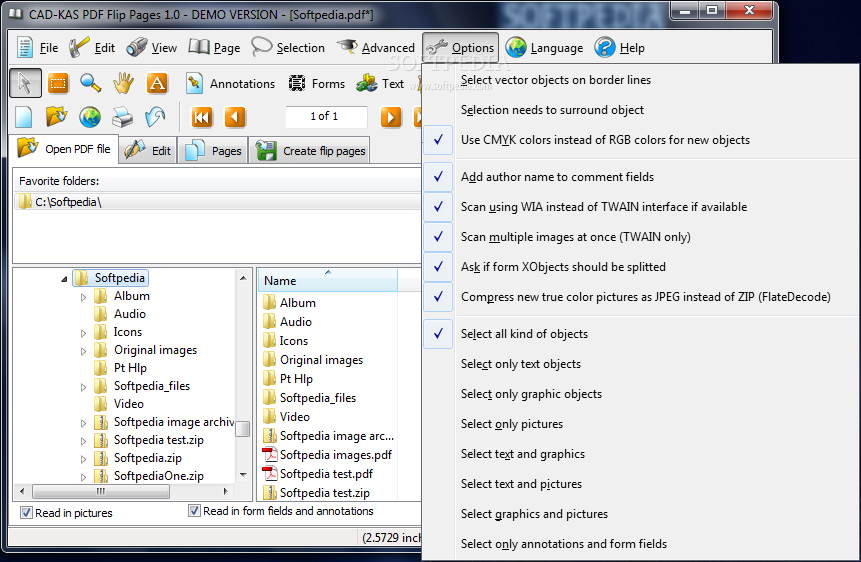The image size is (861, 562).
Task: Click the open folder icon
Action: (x=57, y=117)
